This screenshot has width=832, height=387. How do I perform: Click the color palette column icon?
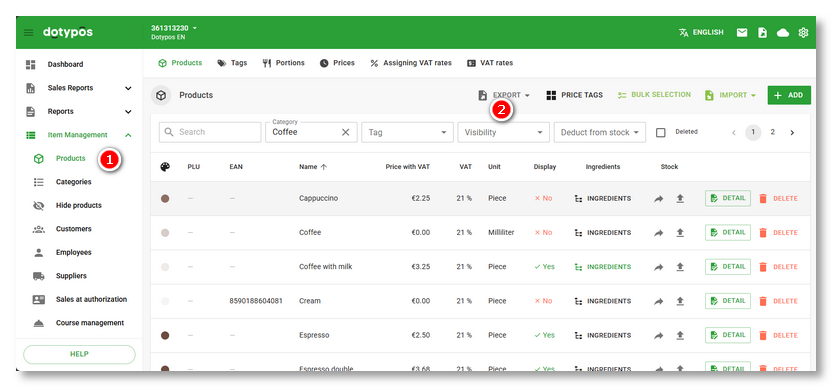(165, 167)
